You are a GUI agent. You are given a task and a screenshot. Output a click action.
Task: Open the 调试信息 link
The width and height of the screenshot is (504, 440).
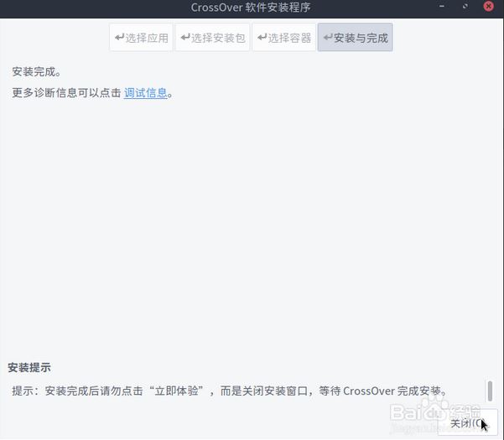tap(146, 93)
